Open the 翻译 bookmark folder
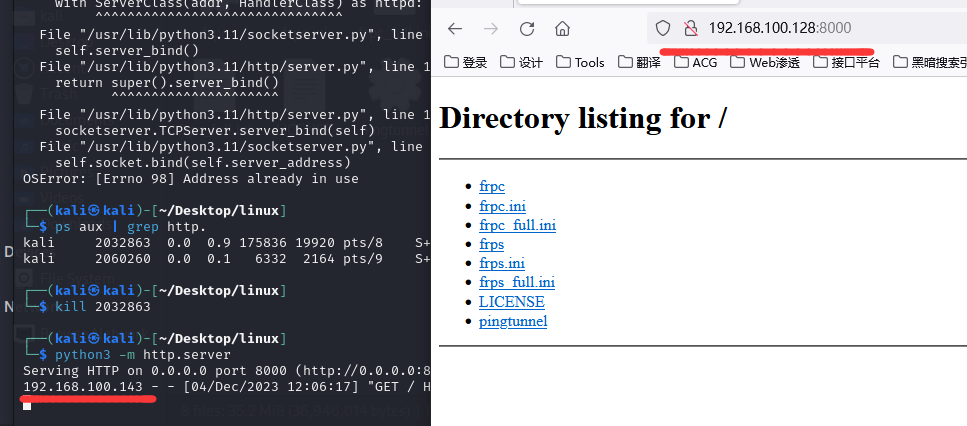The image size is (967, 426). 641,62
